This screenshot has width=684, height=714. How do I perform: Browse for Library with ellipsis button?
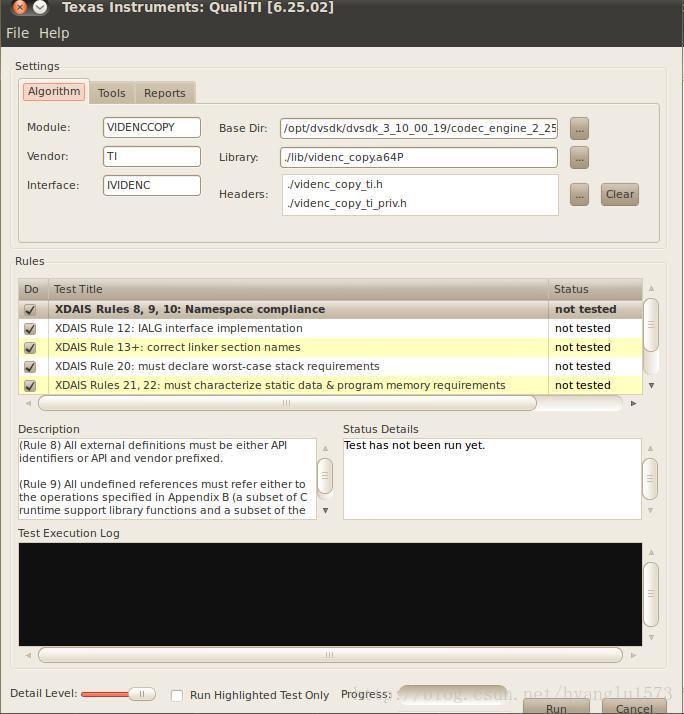point(579,158)
